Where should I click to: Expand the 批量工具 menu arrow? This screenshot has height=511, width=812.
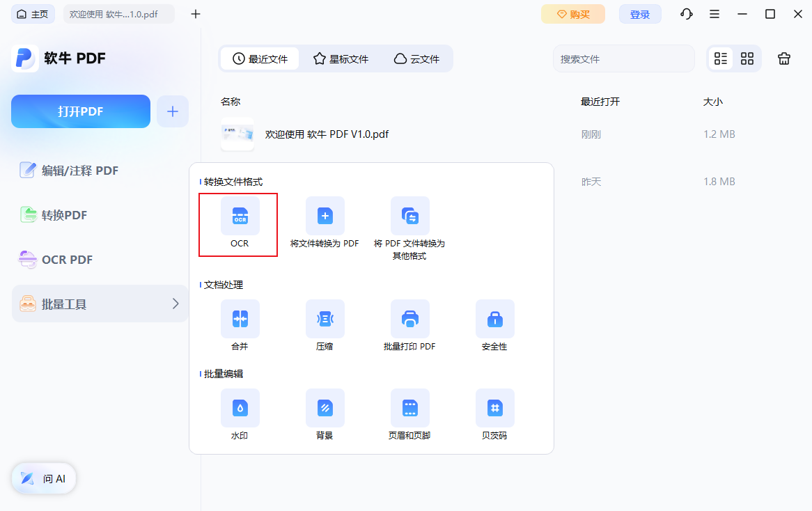coord(175,304)
